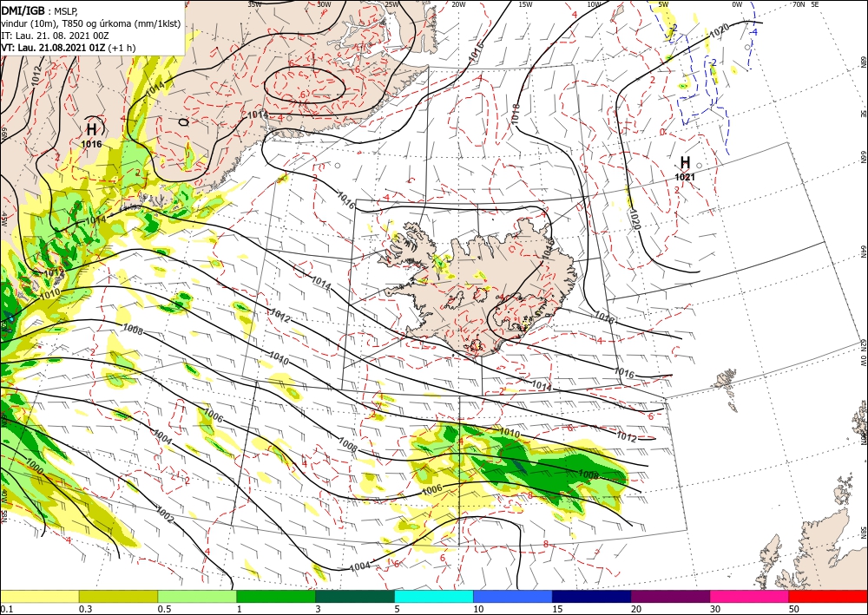Click the '30' legend scale value
868x615 pixels.
point(715,609)
